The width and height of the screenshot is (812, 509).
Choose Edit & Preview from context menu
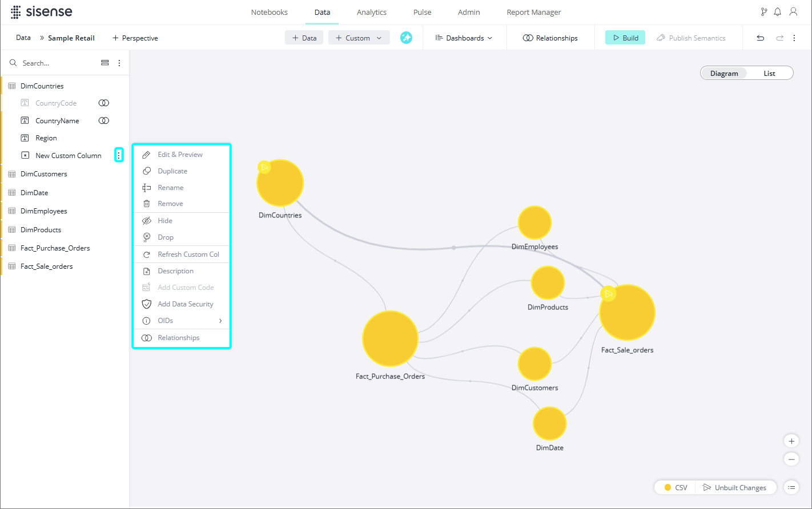tap(180, 155)
